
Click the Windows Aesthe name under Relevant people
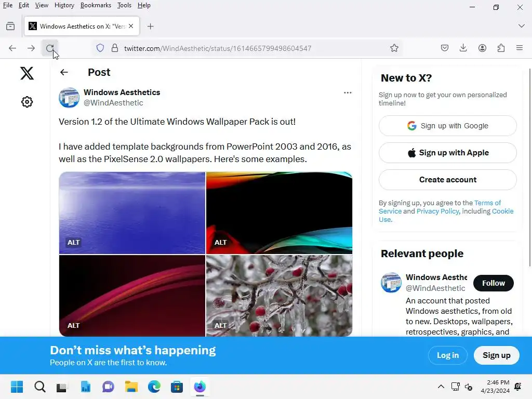pyautogui.click(x=436, y=277)
